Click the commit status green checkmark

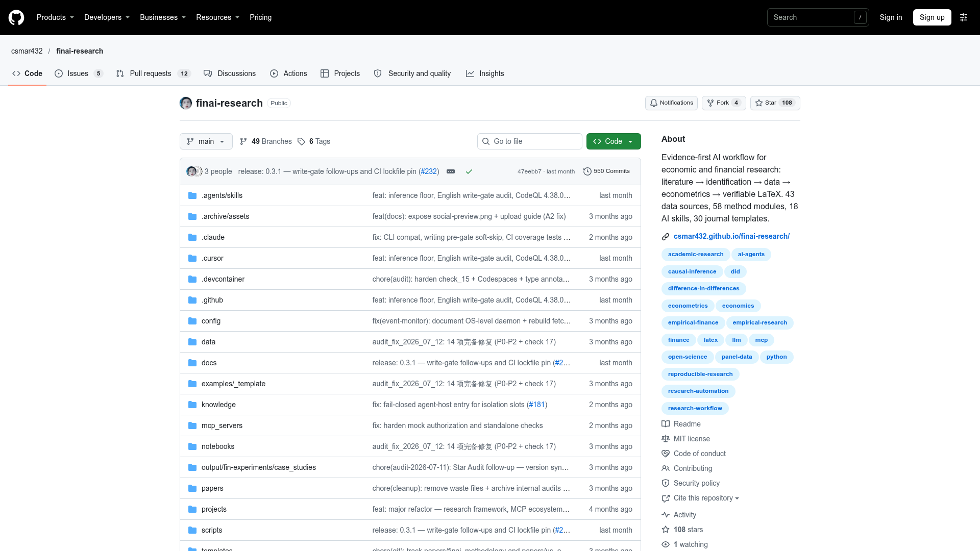coord(469,171)
